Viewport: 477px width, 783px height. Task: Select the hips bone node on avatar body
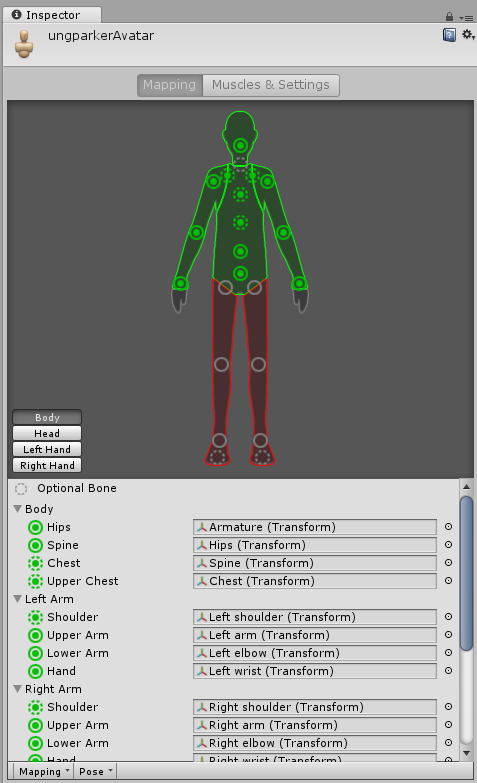pos(240,273)
